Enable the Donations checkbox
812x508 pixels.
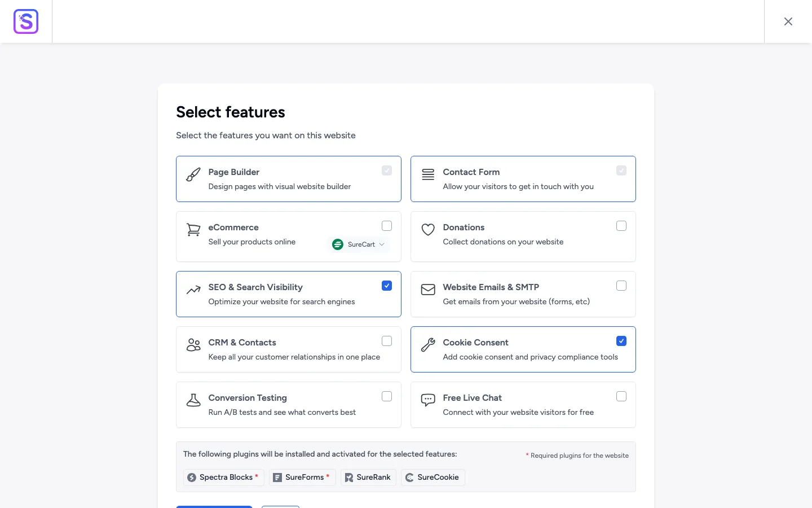(621, 226)
